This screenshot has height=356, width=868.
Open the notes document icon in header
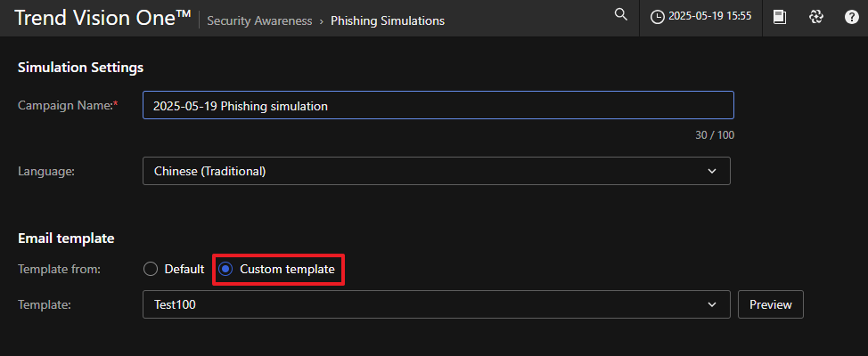[780, 17]
